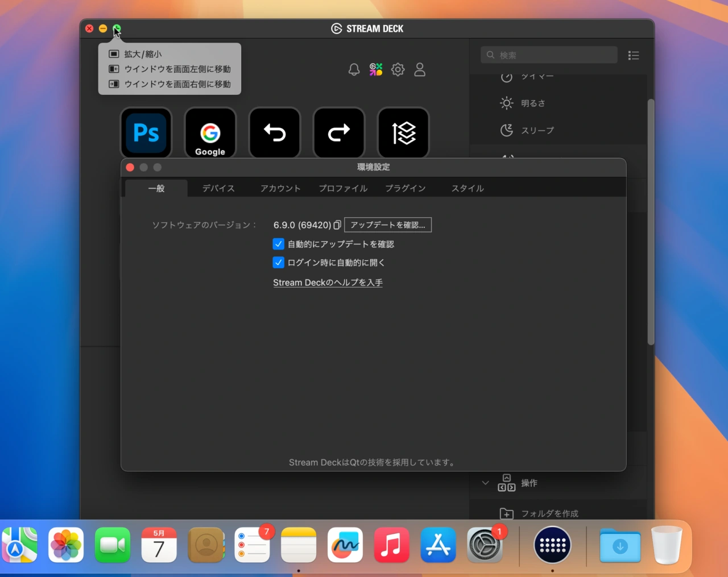
Task: Open the colorful Marketplace icon
Action: [x=376, y=69]
